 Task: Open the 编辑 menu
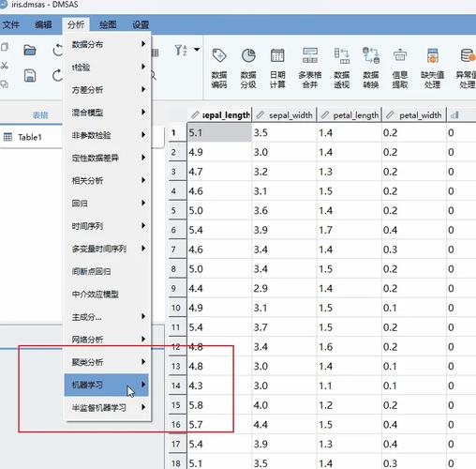(x=43, y=24)
